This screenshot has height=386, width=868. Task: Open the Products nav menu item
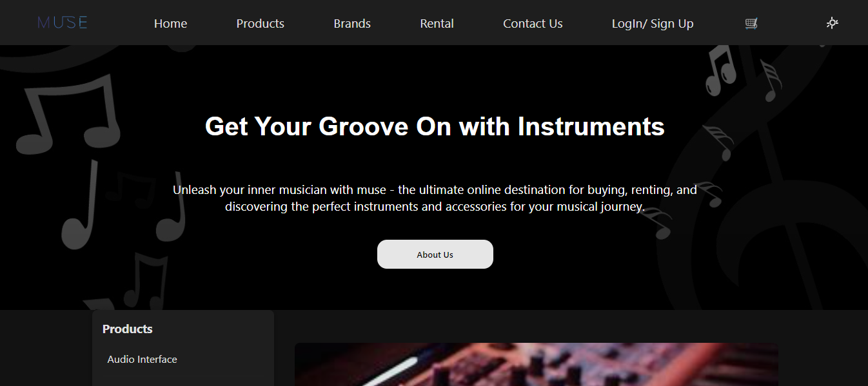tap(260, 24)
